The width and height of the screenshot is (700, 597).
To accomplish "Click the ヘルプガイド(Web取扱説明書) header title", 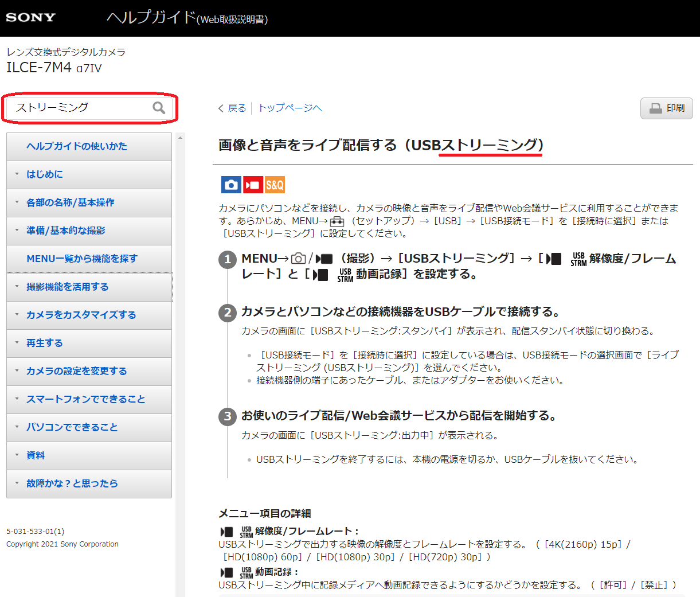I will (x=187, y=18).
